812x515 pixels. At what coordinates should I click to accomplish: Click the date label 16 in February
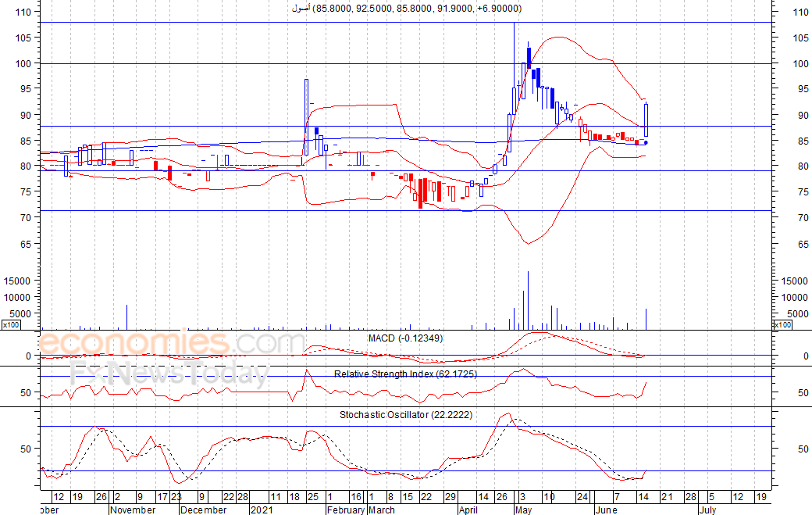point(356,497)
